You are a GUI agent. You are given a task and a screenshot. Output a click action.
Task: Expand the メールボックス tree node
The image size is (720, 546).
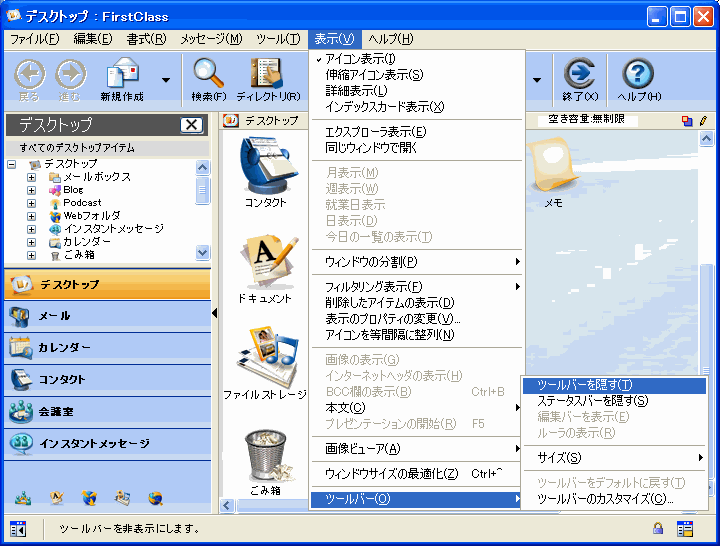pyautogui.click(x=32, y=177)
